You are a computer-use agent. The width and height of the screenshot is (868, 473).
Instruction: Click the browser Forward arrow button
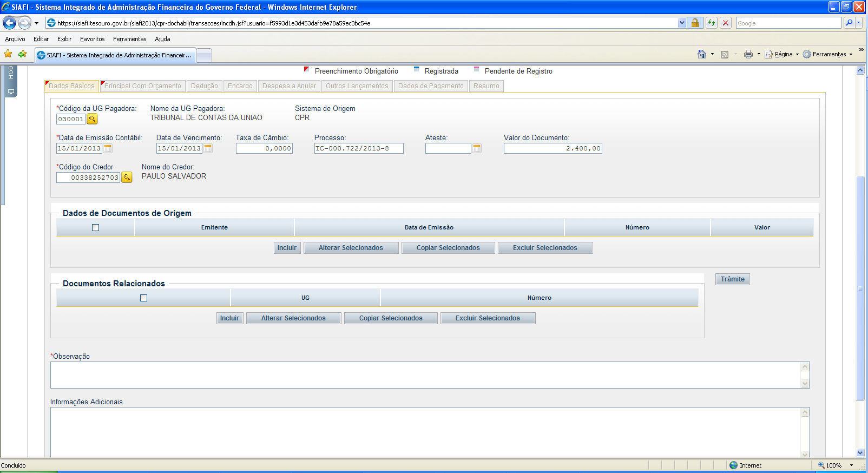click(x=25, y=23)
